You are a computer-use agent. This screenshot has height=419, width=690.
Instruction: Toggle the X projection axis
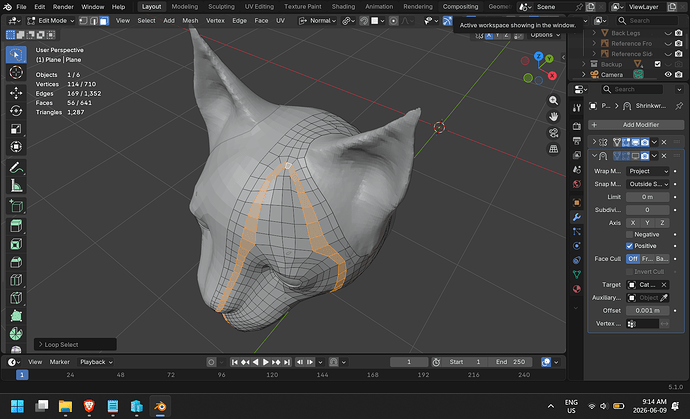(633, 223)
